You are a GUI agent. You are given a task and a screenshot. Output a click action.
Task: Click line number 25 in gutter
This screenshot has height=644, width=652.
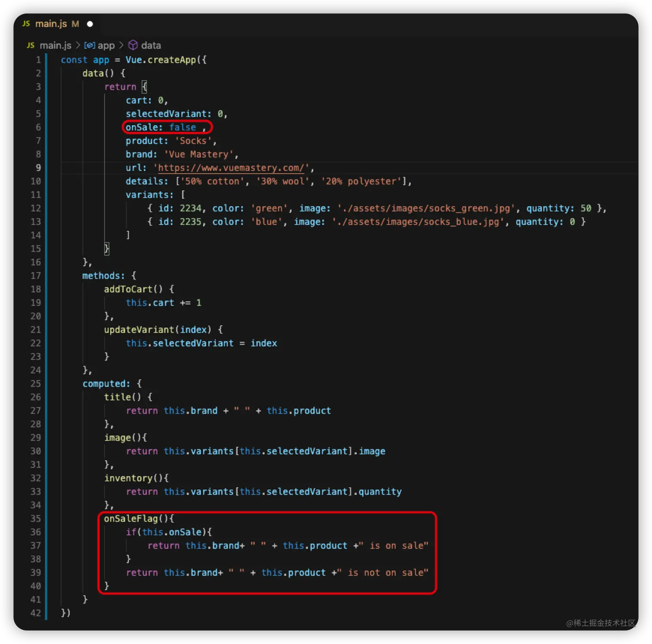tap(36, 383)
